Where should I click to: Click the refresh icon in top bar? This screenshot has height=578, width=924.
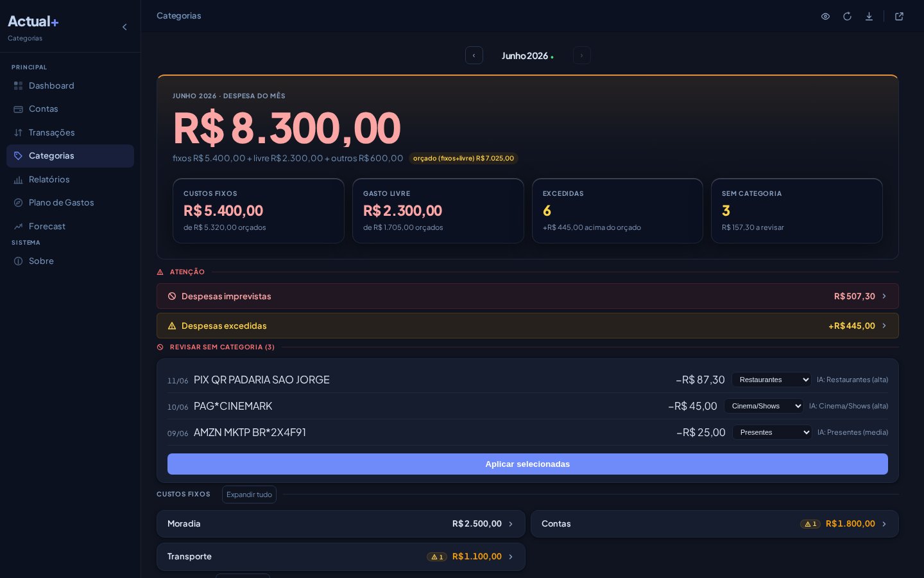(847, 16)
